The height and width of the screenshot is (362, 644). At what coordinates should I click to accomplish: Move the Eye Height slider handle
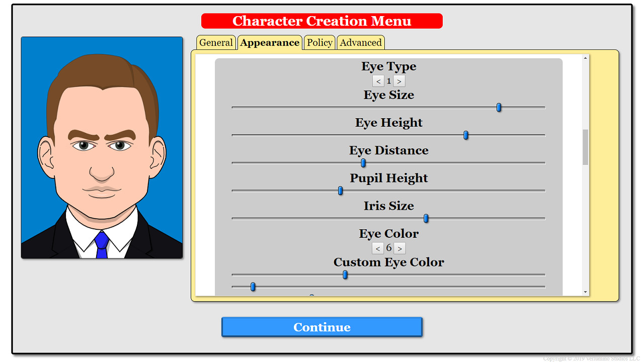[466, 135]
